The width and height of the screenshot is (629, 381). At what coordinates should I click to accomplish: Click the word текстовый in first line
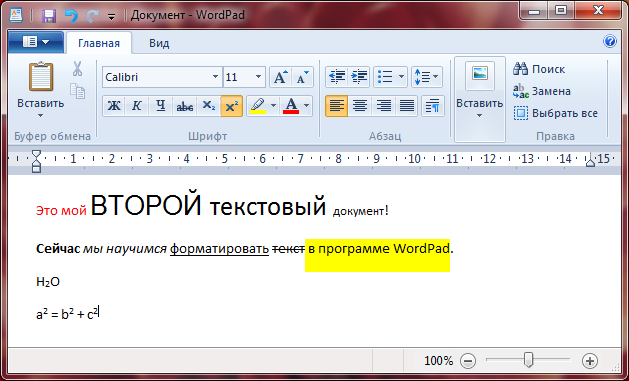coord(268,206)
